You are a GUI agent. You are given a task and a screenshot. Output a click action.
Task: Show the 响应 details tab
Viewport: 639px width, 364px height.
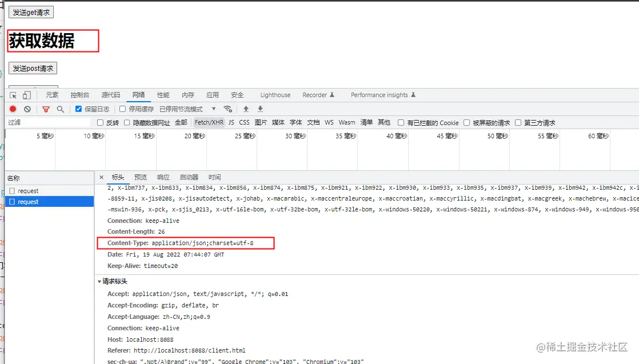(163, 177)
